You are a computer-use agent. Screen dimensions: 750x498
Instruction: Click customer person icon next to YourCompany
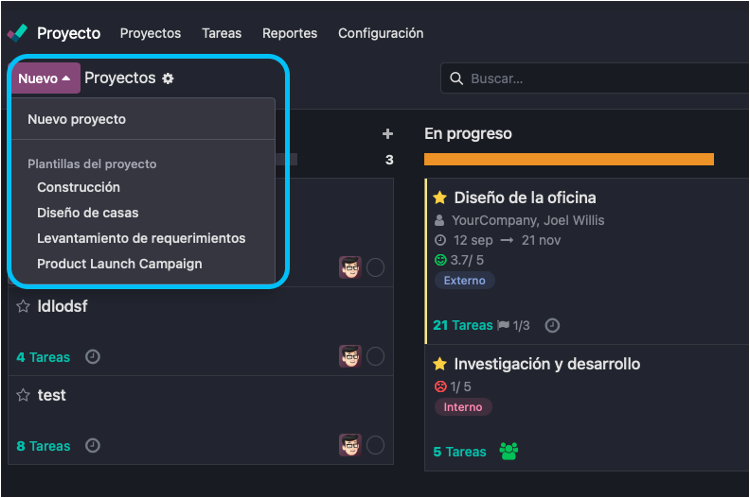439,221
